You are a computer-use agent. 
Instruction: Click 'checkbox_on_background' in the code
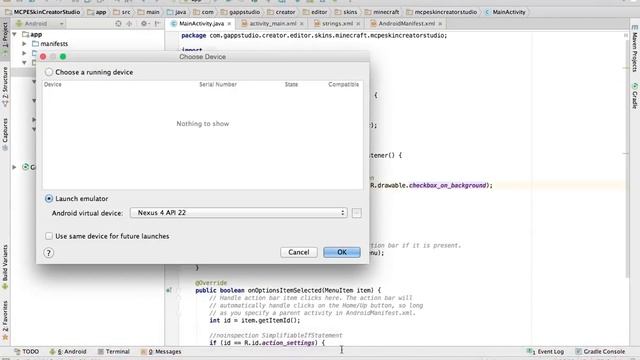pos(448,185)
